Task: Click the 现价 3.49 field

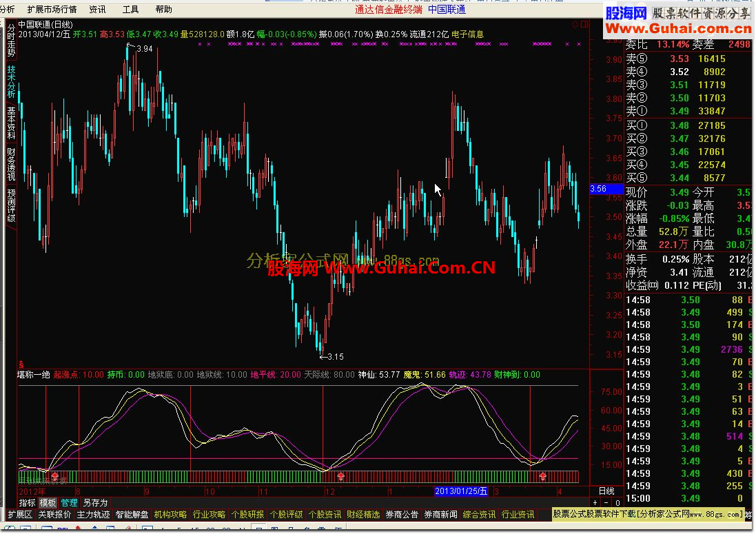Action: pos(657,192)
